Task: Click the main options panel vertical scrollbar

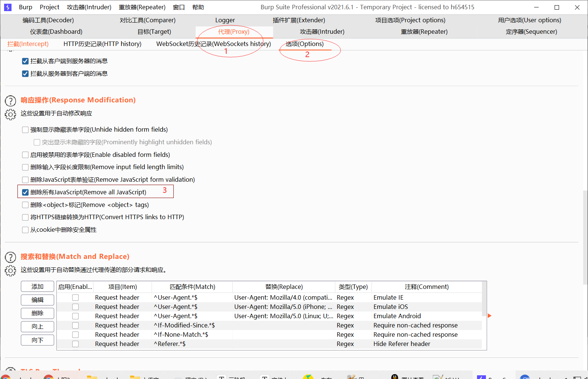Action: [x=585, y=237]
